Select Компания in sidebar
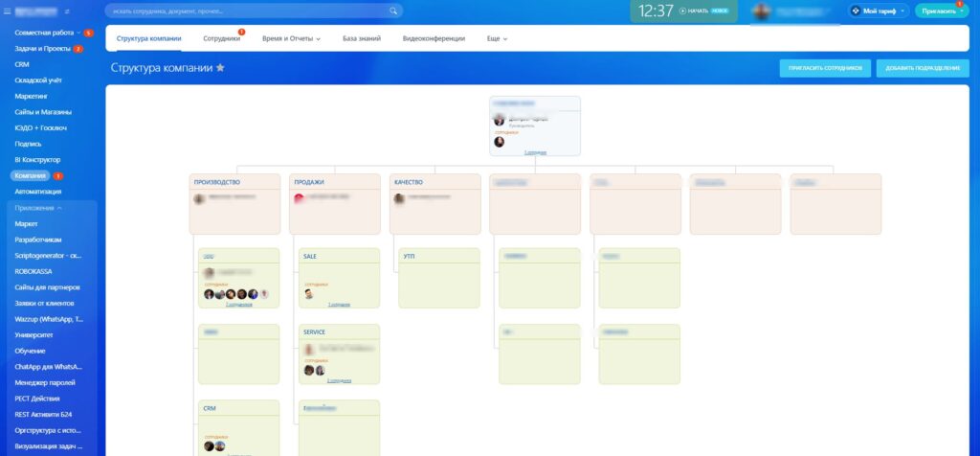The height and width of the screenshot is (456, 980). (x=30, y=175)
